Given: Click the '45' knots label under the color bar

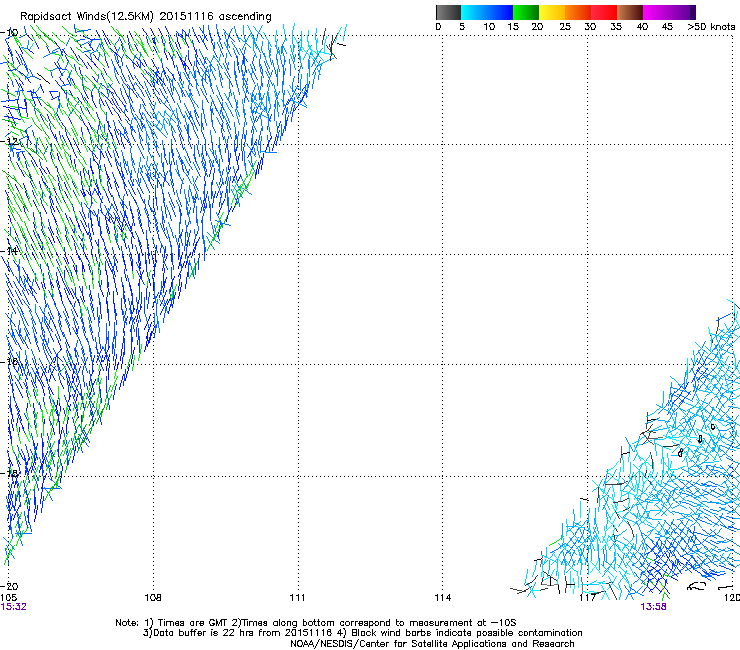Looking at the screenshot, I should tap(667, 27).
